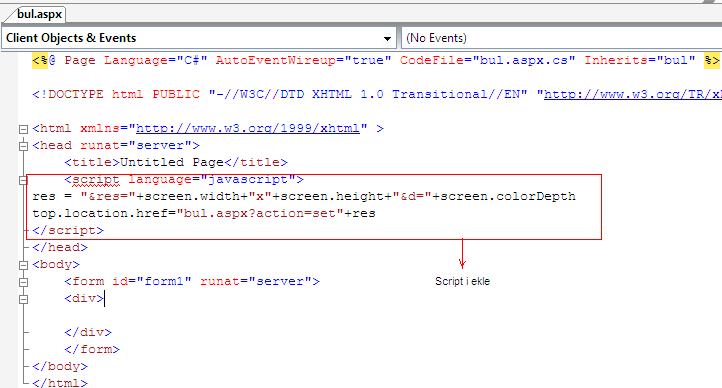Click the closing </form> tag
This screenshot has height=388, width=722.
pyautogui.click(x=92, y=349)
